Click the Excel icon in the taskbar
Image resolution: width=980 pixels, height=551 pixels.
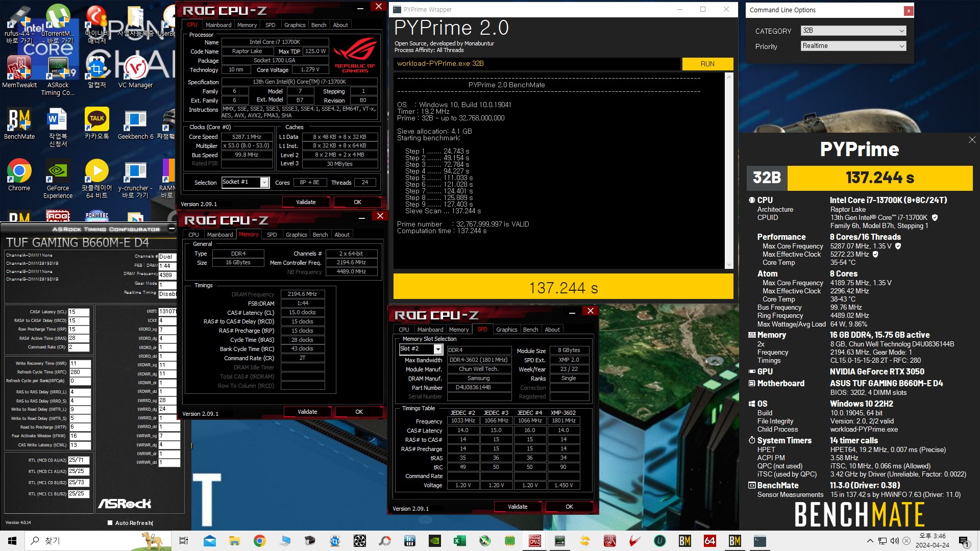pyautogui.click(x=460, y=541)
